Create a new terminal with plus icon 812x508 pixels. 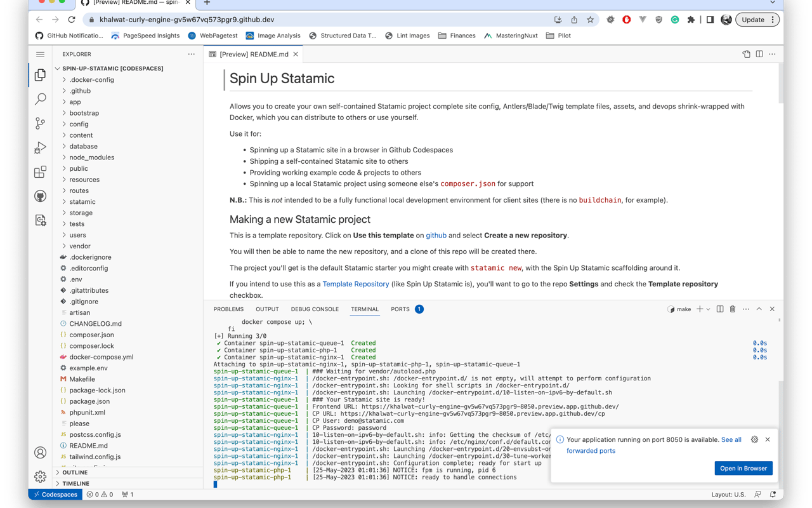click(x=700, y=309)
